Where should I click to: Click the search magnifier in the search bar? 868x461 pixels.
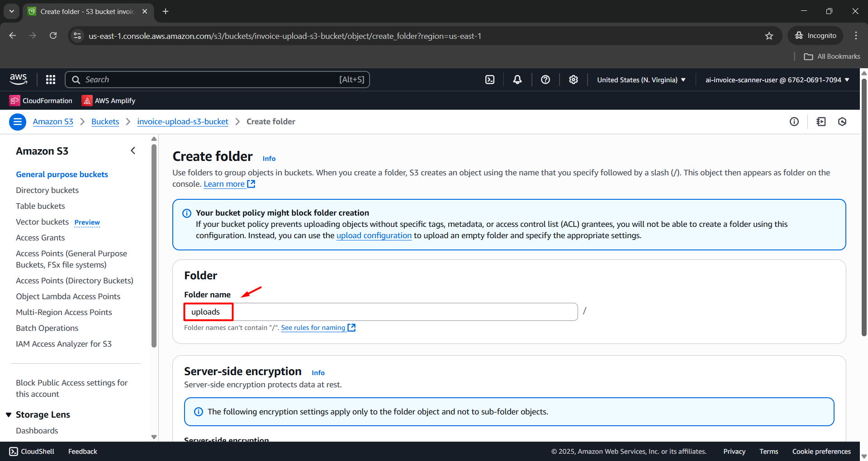(76, 79)
